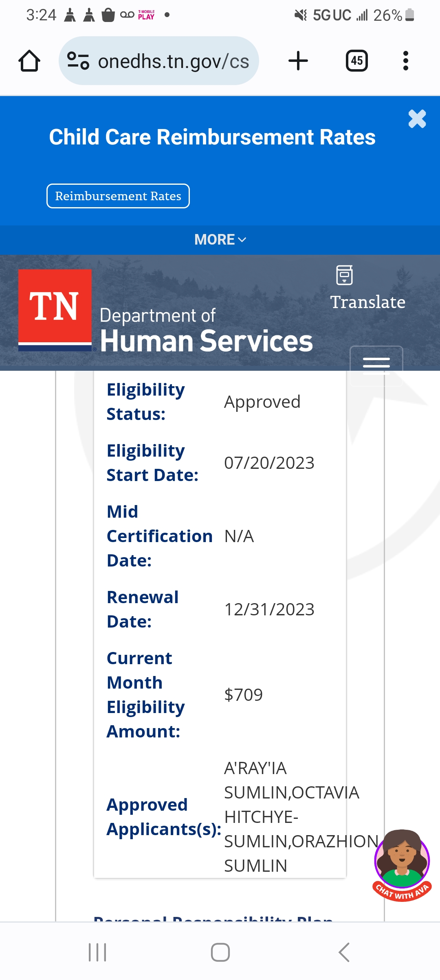The width and height of the screenshot is (440, 980).
Task: Open the hamburger navigation menu
Action: tap(376, 363)
